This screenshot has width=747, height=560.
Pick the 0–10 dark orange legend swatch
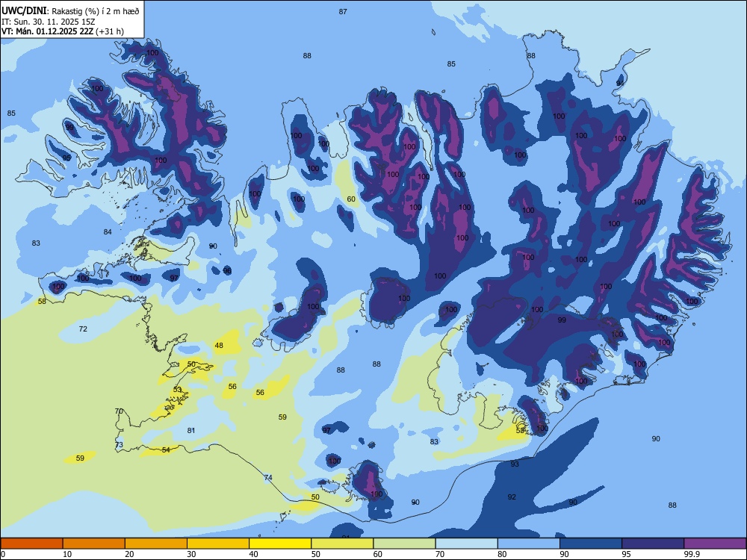click(x=31, y=544)
